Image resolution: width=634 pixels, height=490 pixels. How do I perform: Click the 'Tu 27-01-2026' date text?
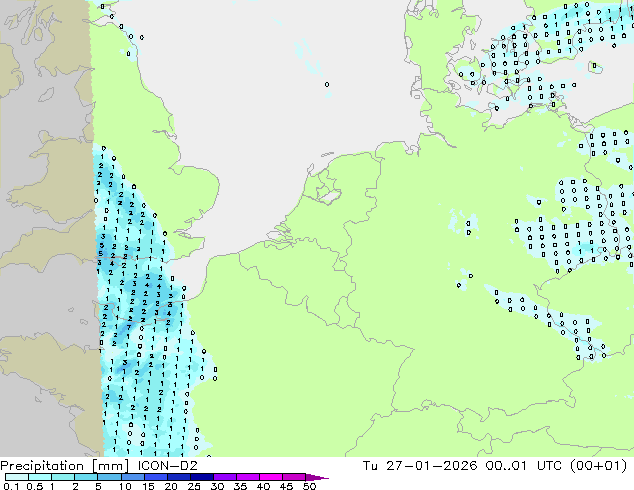click(x=420, y=466)
